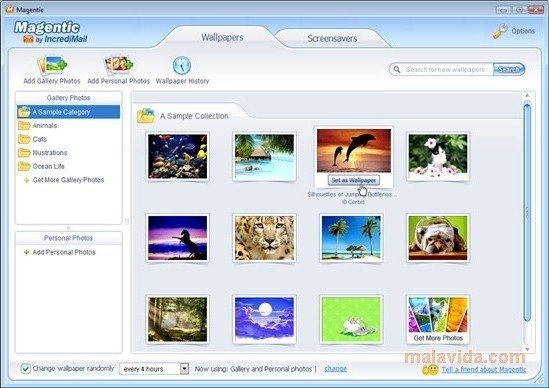Click Now using: Gallery and Personal photos text
This screenshot has height=388, width=549.
(x=253, y=369)
